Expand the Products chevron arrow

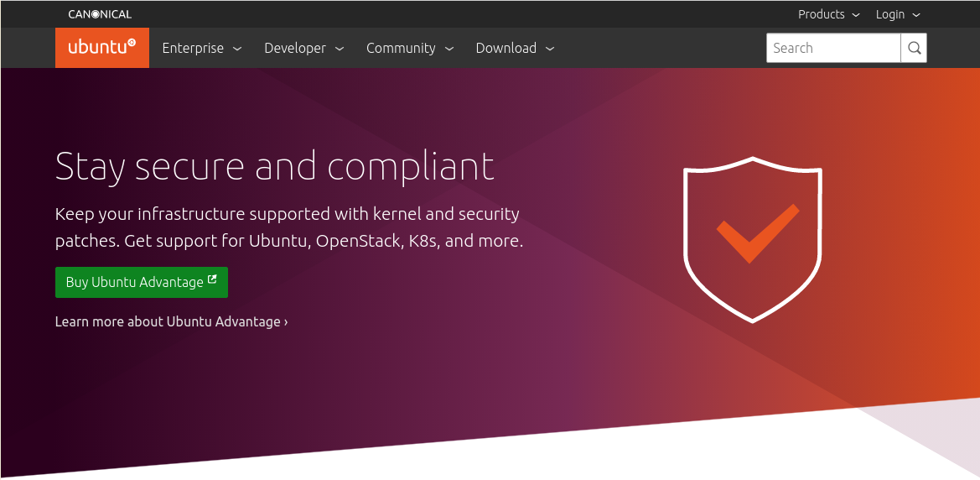pos(856,15)
